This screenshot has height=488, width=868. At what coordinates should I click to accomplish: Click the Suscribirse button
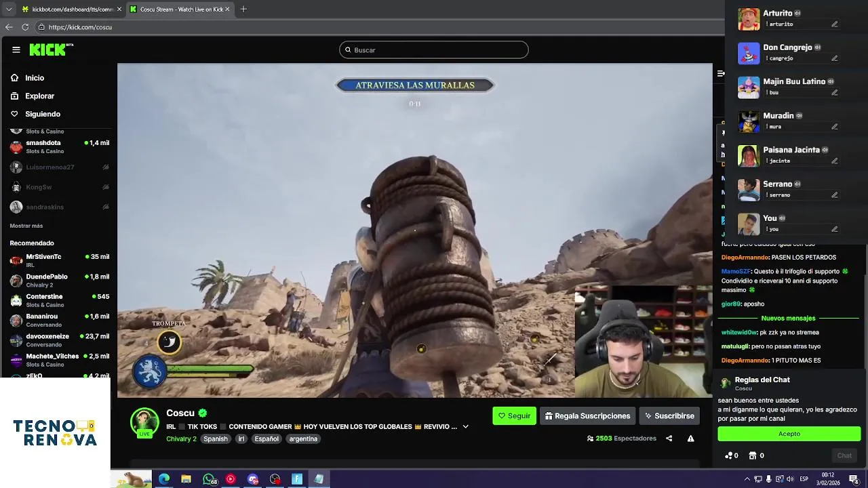(x=669, y=416)
